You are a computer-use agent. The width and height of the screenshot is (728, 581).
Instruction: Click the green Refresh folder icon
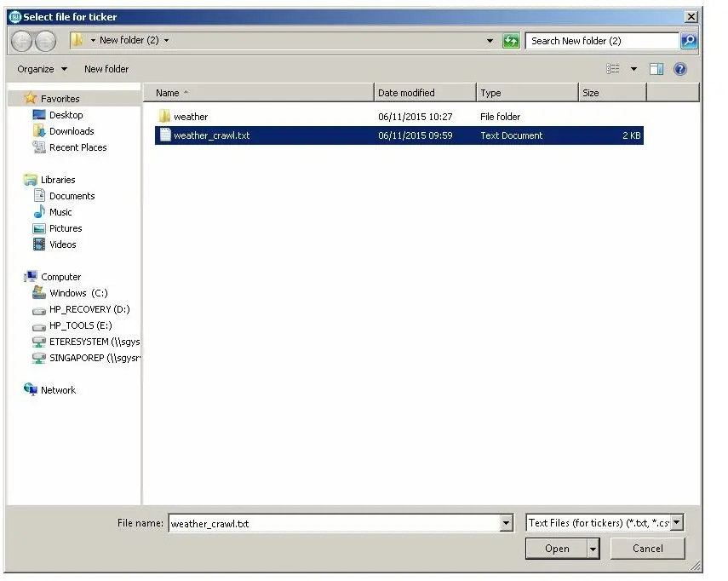[x=511, y=41]
